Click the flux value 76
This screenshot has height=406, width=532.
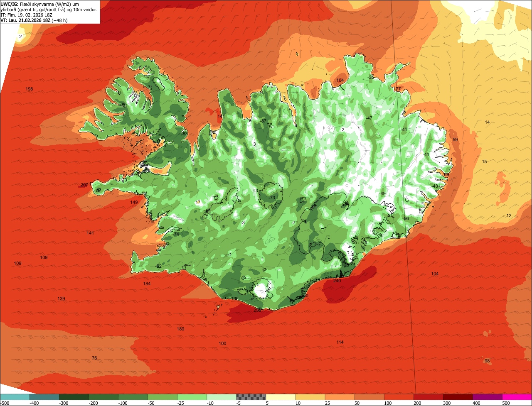point(94,358)
